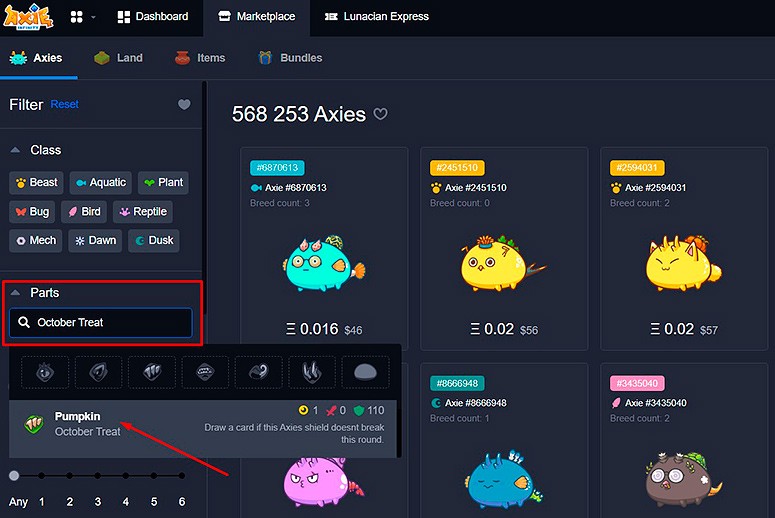
Task: Select the body shape part icon
Action: pos(365,372)
